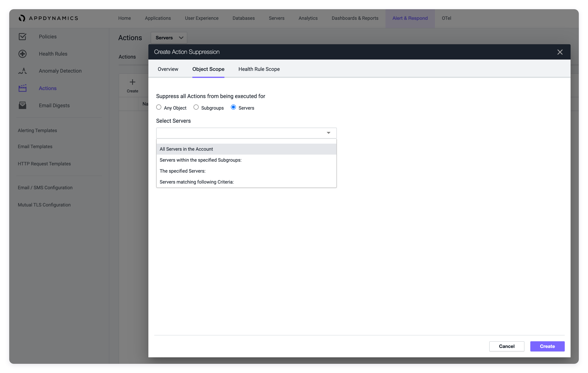
Task: Switch to the Overview tab
Action: click(x=168, y=69)
